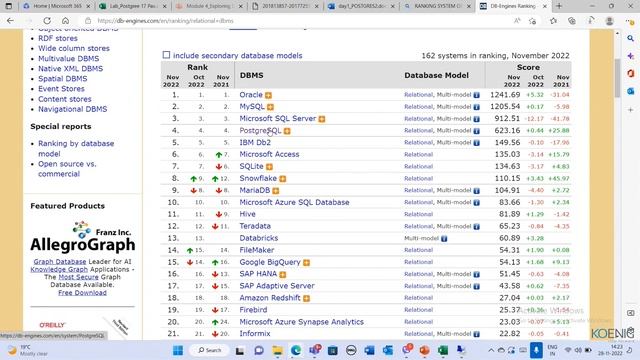Switch to Home Microsoft 365 tab
640x360 pixels.
pos(56,6)
